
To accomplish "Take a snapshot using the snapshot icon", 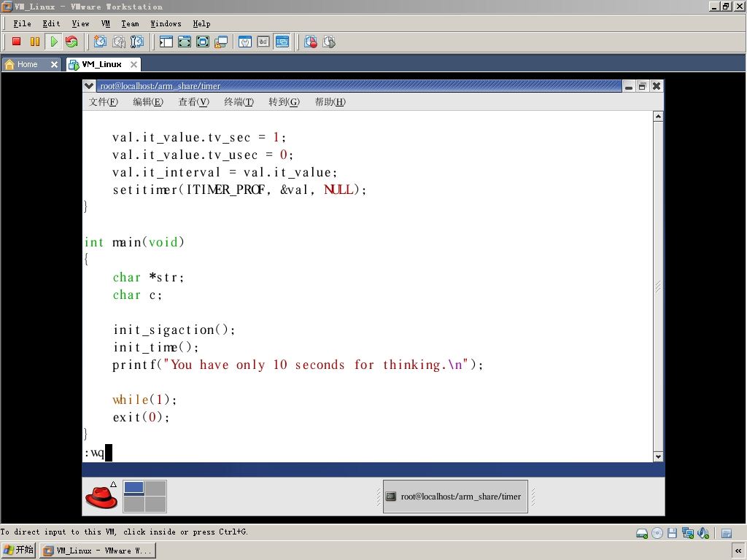I will point(100,42).
